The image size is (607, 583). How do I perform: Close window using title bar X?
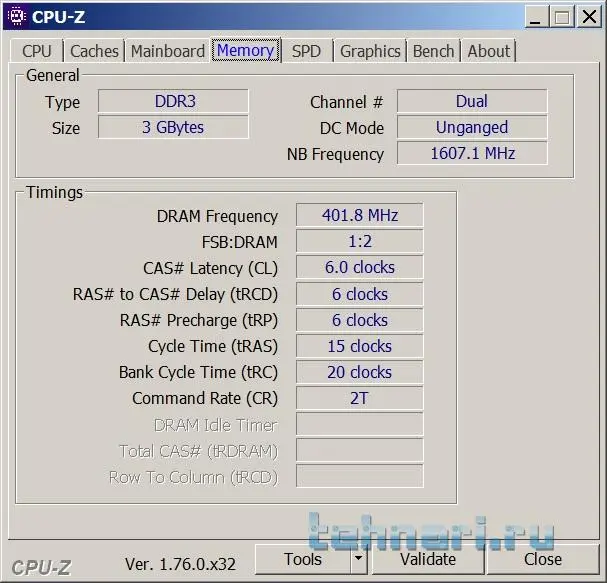click(589, 17)
